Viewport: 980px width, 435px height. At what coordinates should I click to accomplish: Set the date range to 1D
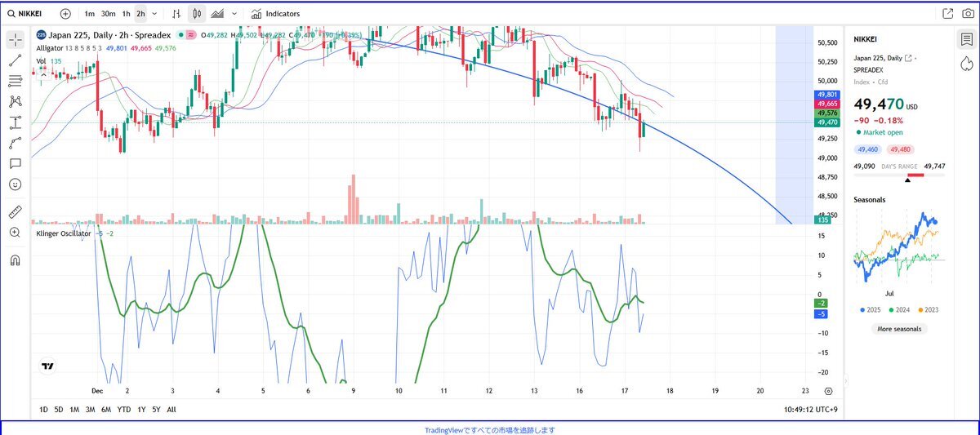(45, 409)
